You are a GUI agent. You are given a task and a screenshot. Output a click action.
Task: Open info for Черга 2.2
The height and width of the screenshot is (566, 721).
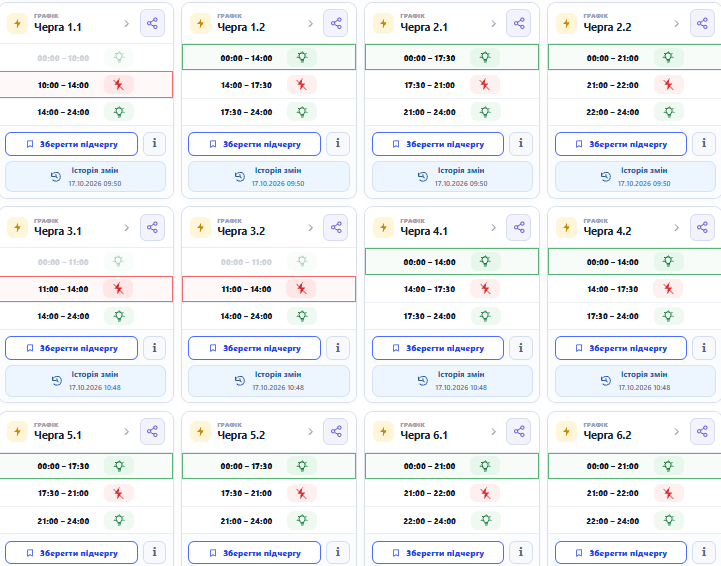tap(704, 144)
